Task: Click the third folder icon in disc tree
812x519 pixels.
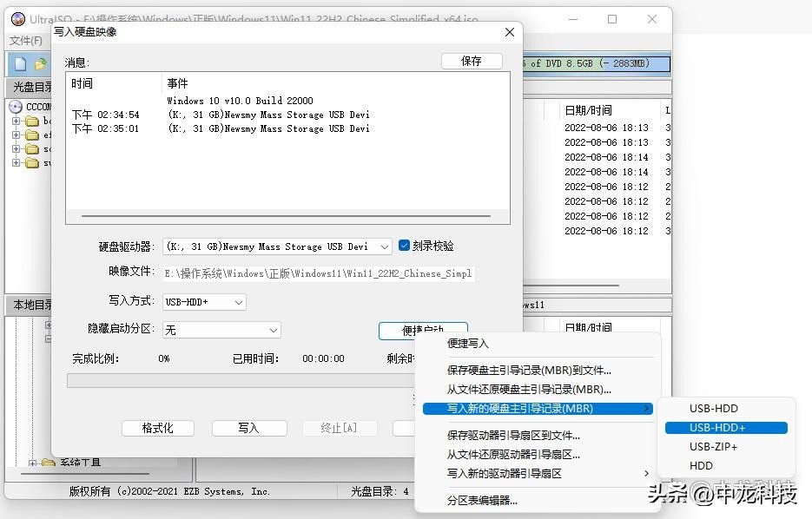Action: tap(32, 148)
